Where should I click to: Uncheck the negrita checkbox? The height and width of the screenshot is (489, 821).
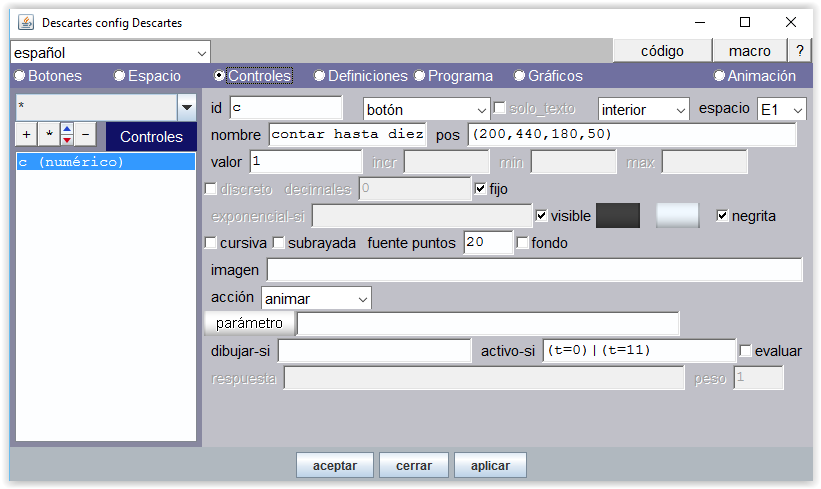pos(723,215)
